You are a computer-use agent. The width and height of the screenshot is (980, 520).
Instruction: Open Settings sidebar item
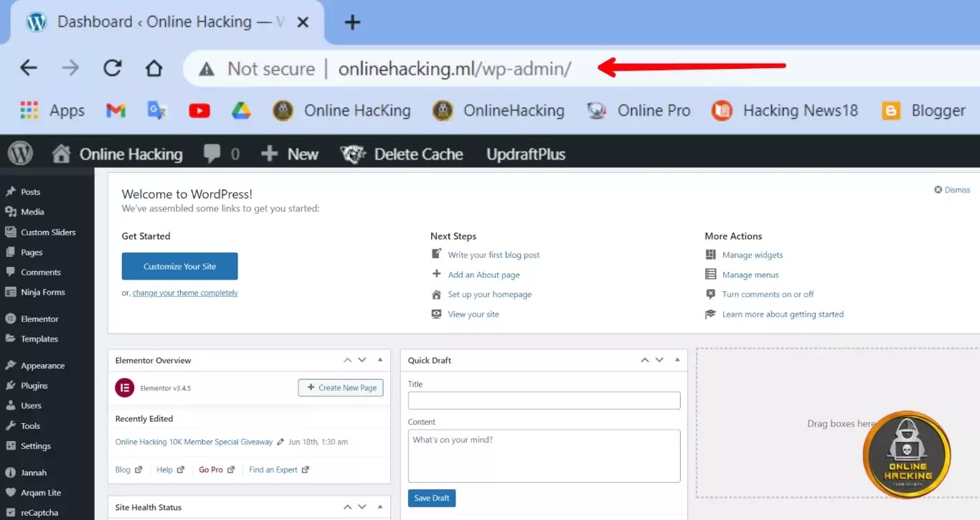pos(35,446)
